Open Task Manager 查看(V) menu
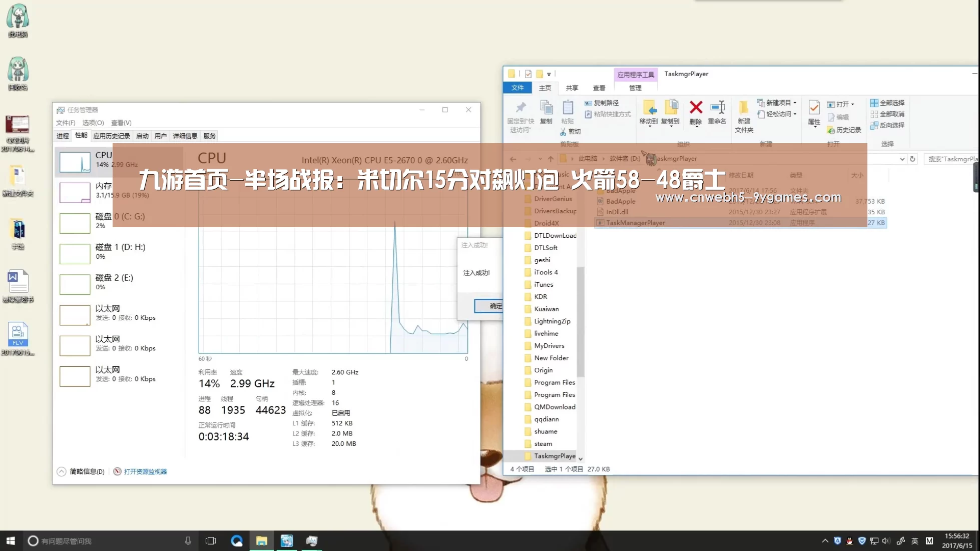This screenshot has width=980, height=551. click(x=121, y=123)
